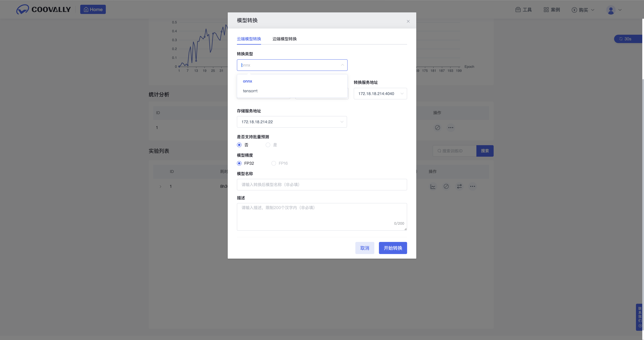
Task: Click the stop icon in statistics table
Action: pyautogui.click(x=437, y=128)
